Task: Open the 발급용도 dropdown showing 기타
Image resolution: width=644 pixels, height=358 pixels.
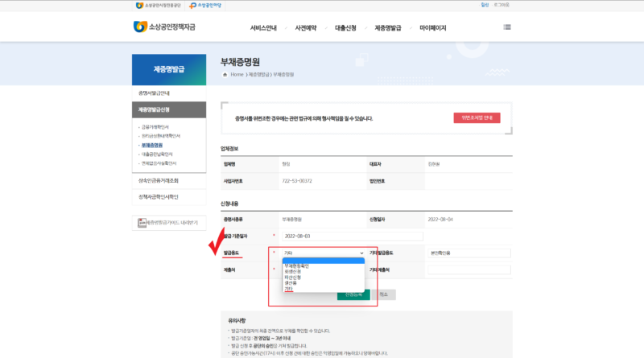Action: [x=324, y=253]
